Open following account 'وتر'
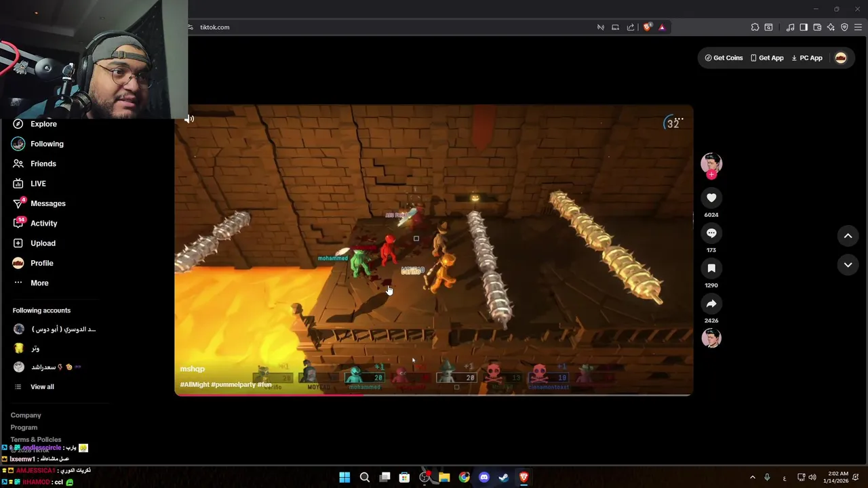The image size is (868, 488). [x=26, y=348]
